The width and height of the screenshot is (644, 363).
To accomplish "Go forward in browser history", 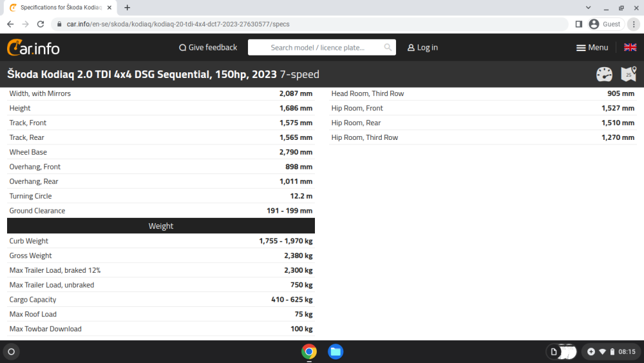I will pyautogui.click(x=26, y=25).
